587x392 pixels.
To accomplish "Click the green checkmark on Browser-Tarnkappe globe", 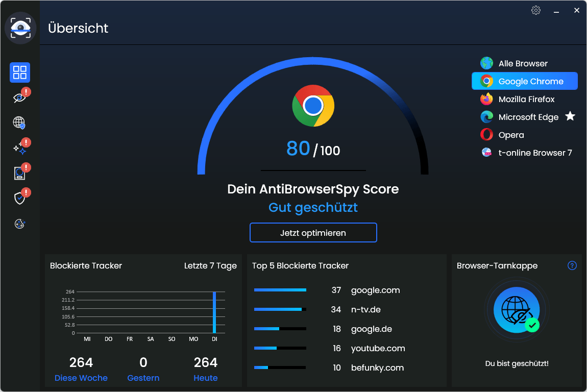I will pyautogui.click(x=531, y=325).
